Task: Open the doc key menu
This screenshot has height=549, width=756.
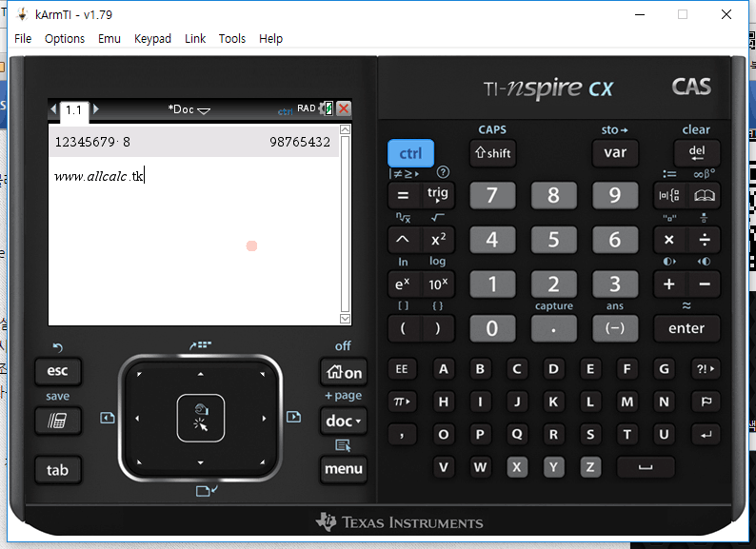Action: pyautogui.click(x=344, y=421)
